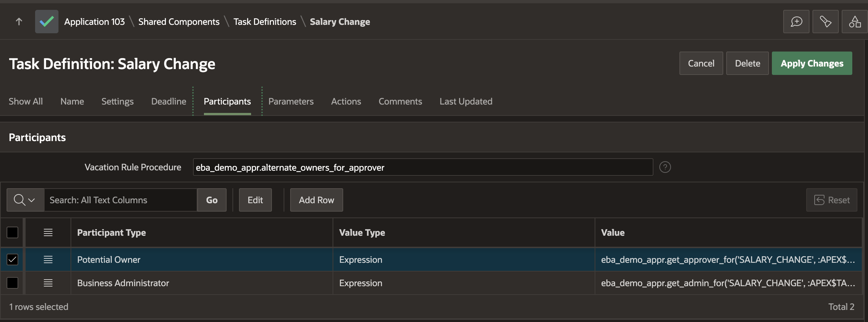The image size is (868, 322).
Task: Click the up arrow navigation icon
Action: [x=19, y=22]
